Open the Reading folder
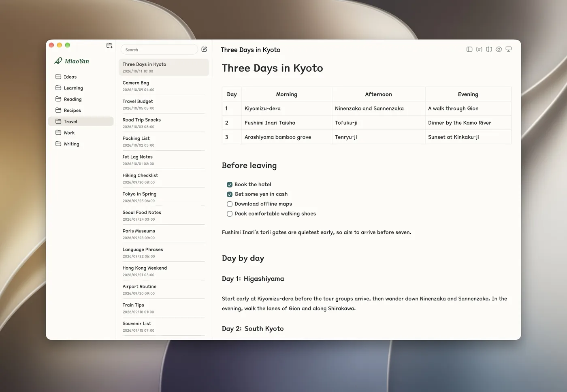This screenshot has height=392, width=567. coord(81,99)
